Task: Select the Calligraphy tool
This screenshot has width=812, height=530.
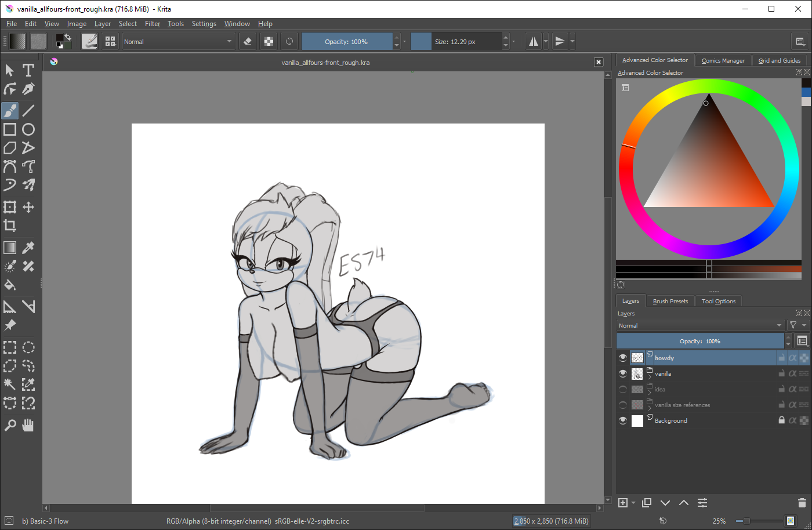Action: pyautogui.click(x=28, y=89)
